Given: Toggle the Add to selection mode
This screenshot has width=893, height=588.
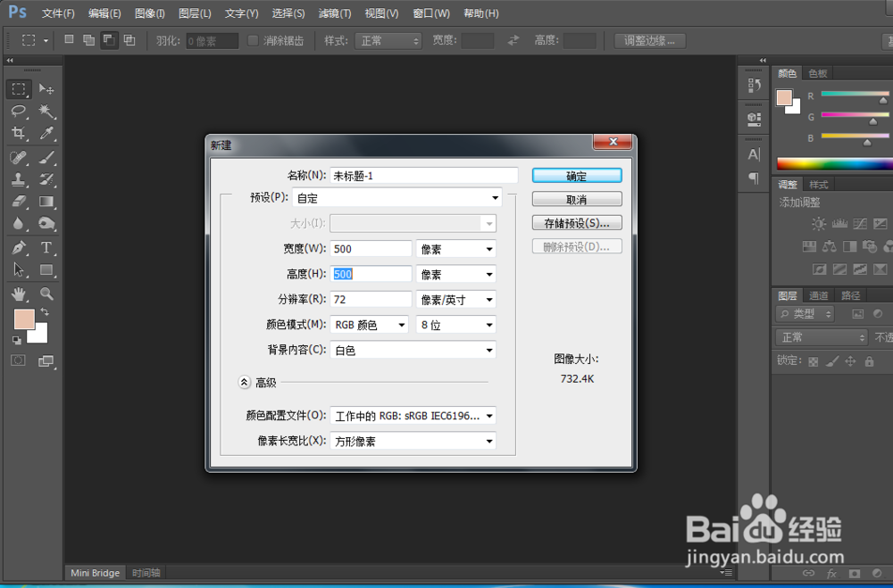Looking at the screenshot, I should [x=88, y=40].
